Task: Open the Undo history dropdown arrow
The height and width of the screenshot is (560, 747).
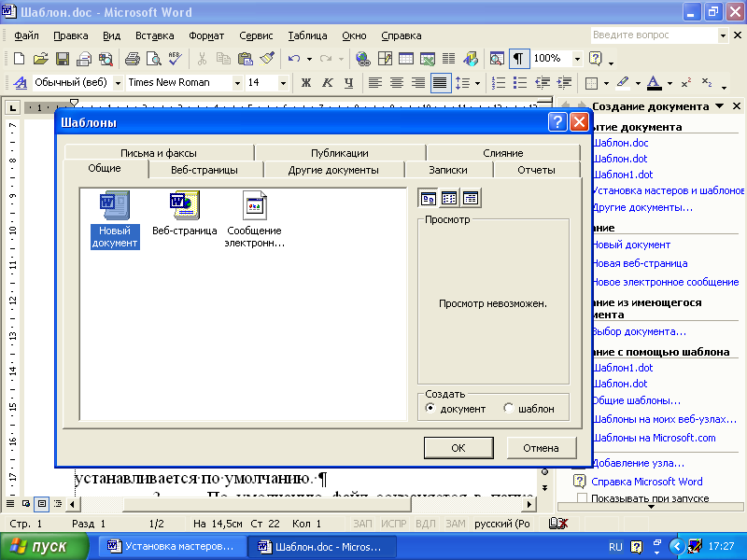Action: (309, 59)
